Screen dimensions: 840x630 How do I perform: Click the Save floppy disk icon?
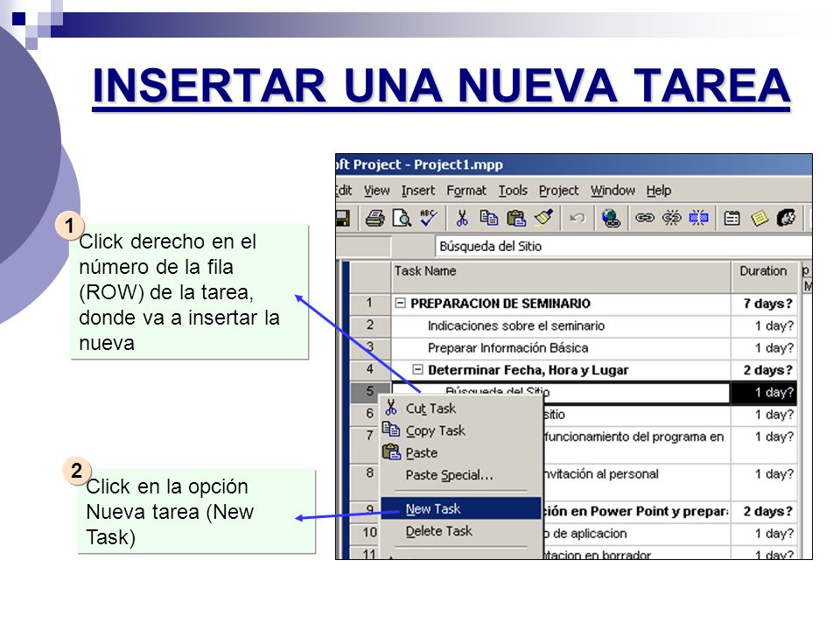(x=343, y=218)
